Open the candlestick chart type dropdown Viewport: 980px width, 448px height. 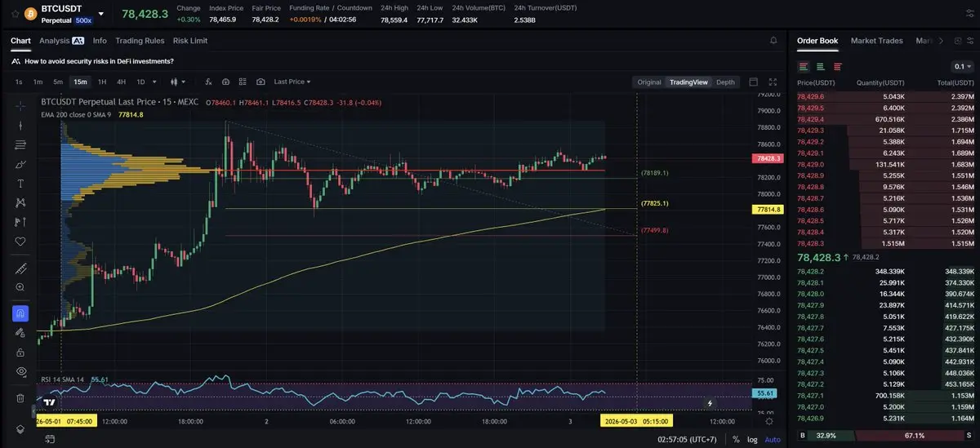tap(177, 82)
